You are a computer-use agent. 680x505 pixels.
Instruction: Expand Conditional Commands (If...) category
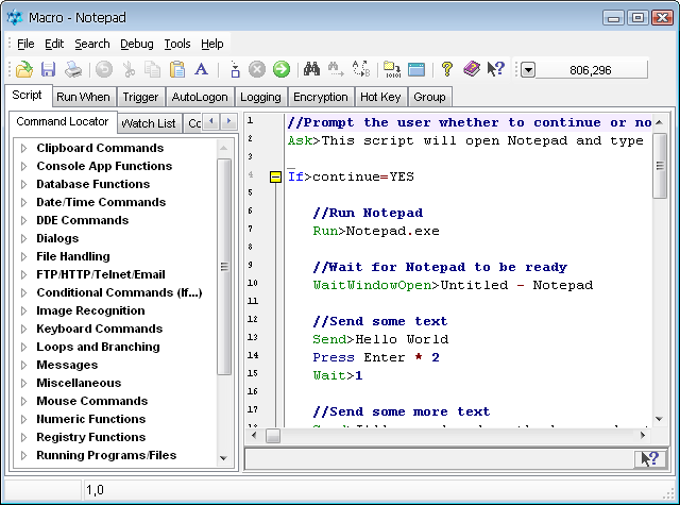(24, 293)
